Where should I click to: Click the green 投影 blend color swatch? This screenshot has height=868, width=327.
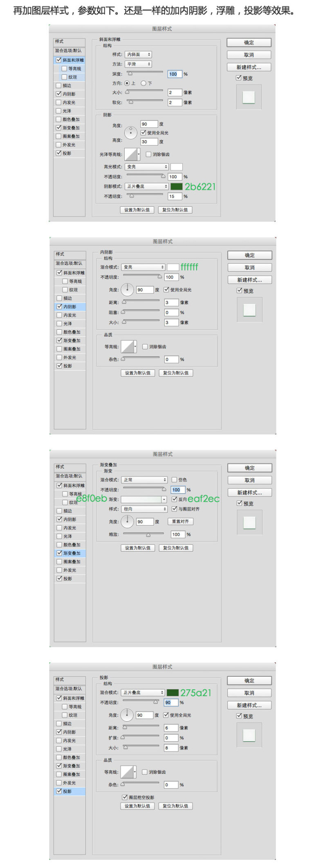click(172, 692)
